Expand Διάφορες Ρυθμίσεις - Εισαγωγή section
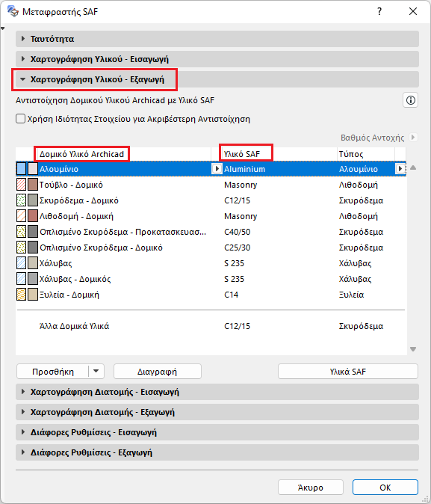431x504 pixels. point(217,432)
